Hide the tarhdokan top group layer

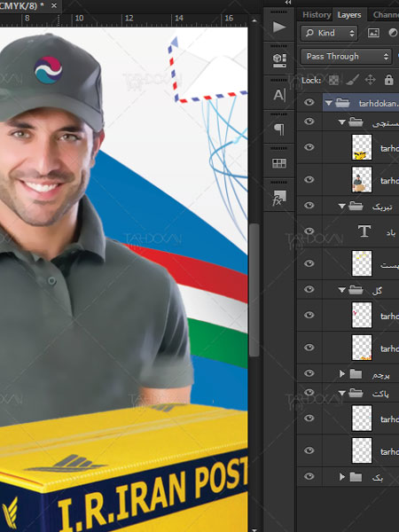[x=309, y=103]
